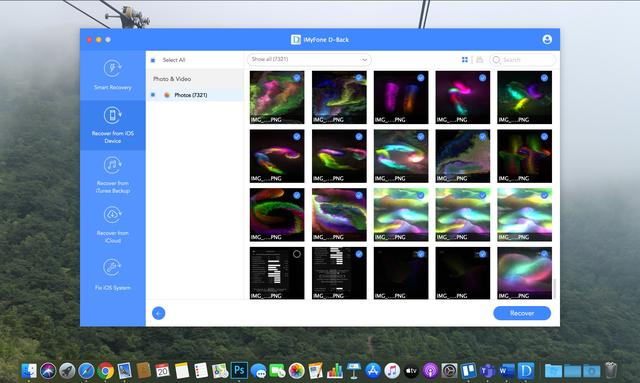Open Finder from the dock

[29, 371]
